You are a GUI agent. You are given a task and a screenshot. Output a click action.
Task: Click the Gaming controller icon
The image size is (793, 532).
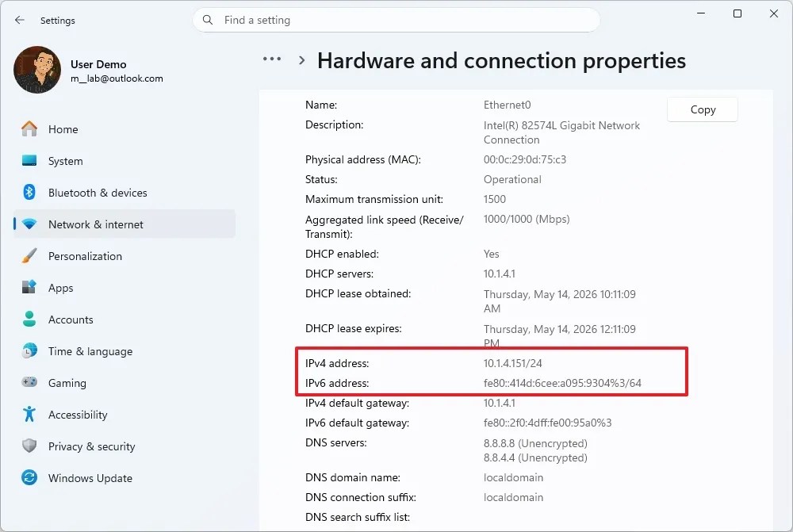tap(29, 382)
